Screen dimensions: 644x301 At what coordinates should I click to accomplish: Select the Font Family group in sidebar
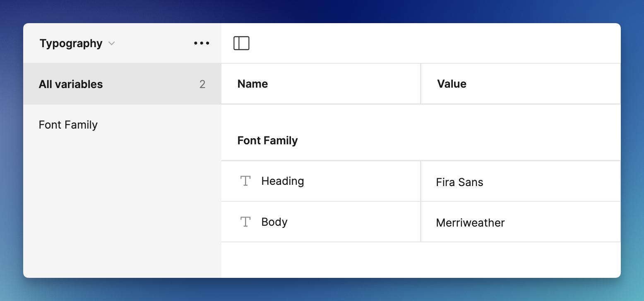point(68,125)
